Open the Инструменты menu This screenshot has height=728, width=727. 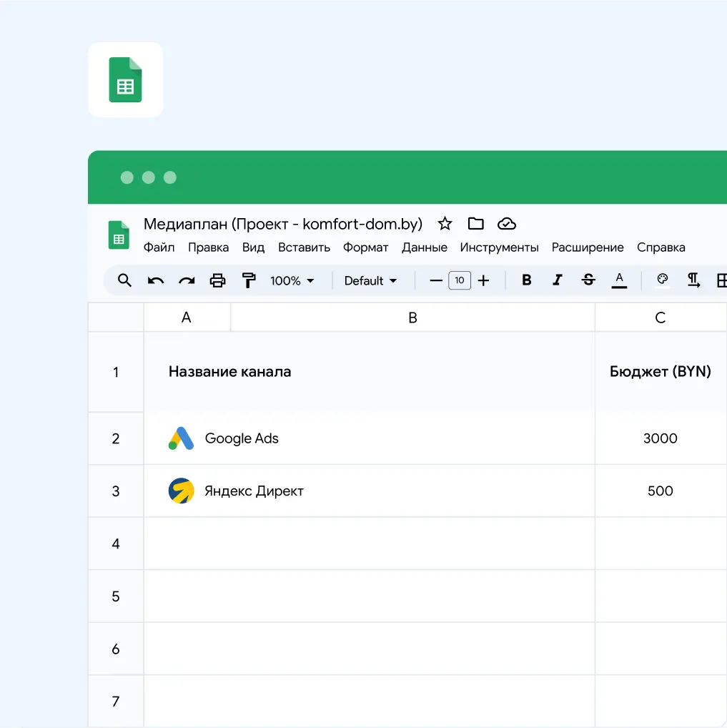(499, 247)
